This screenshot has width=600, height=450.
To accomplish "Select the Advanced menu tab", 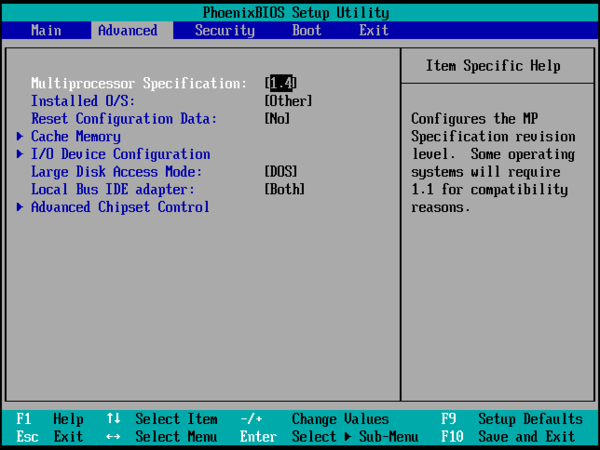I will (127, 30).
